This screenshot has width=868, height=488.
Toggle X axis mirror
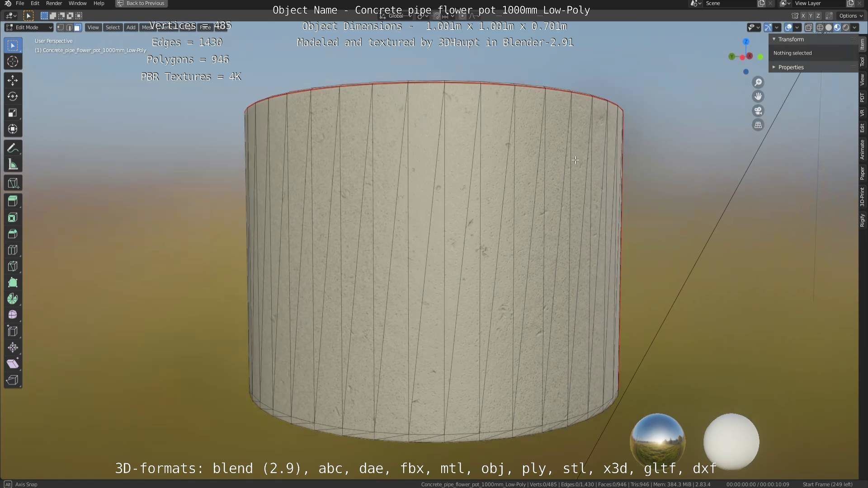point(803,16)
